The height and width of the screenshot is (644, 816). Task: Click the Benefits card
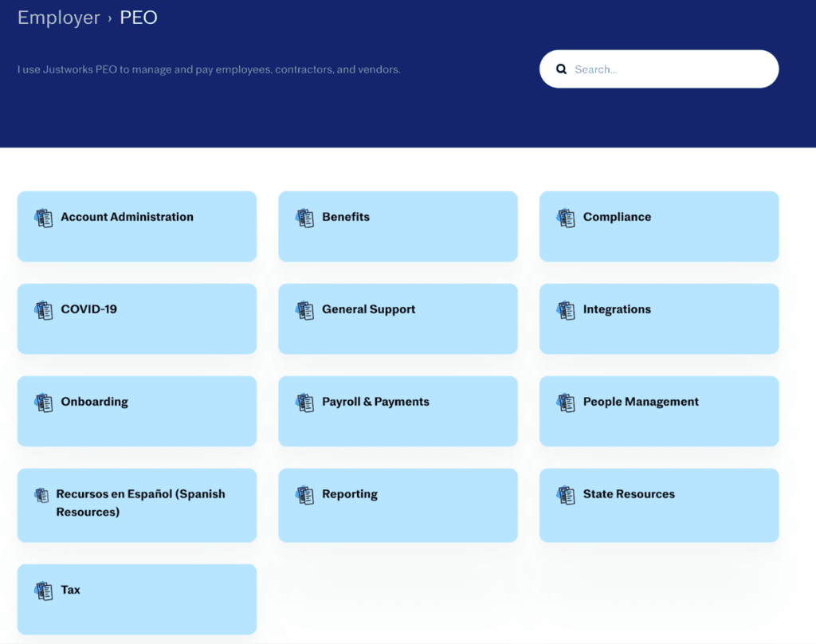tap(398, 226)
